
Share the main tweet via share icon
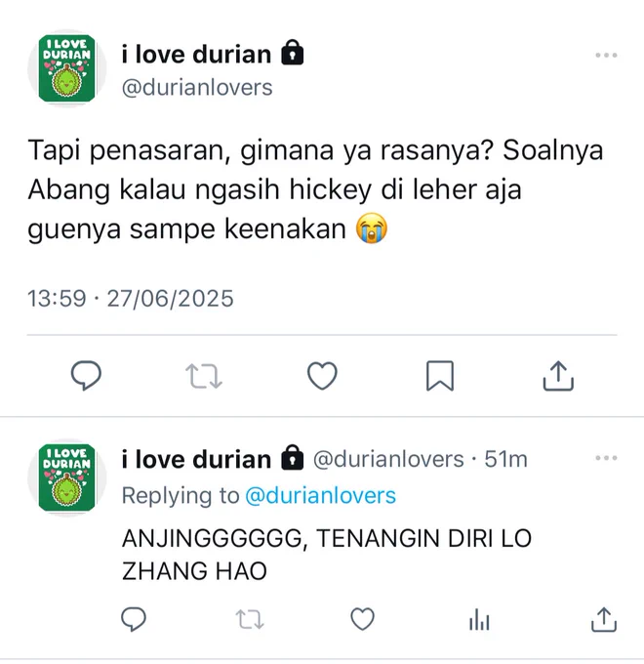(558, 375)
